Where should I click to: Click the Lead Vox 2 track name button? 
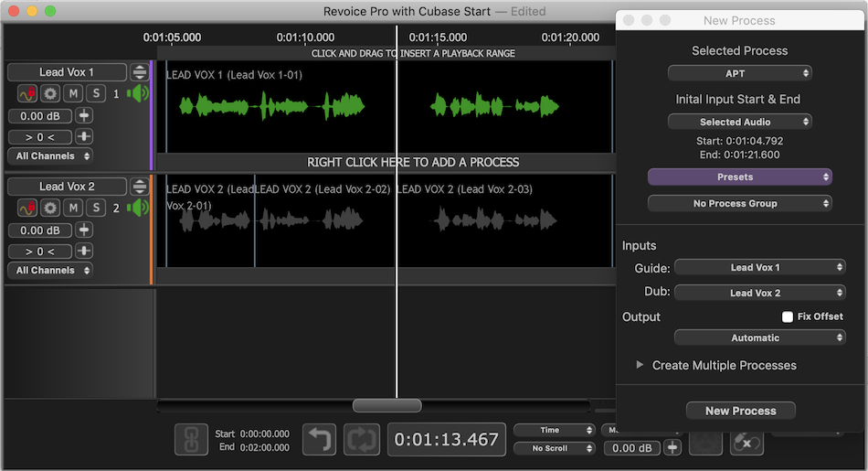click(x=66, y=187)
